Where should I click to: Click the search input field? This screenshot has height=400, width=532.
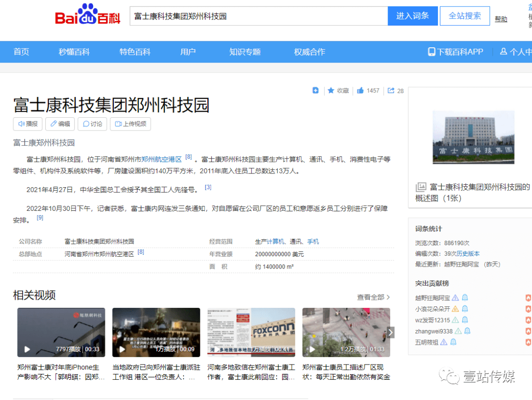tap(259, 16)
